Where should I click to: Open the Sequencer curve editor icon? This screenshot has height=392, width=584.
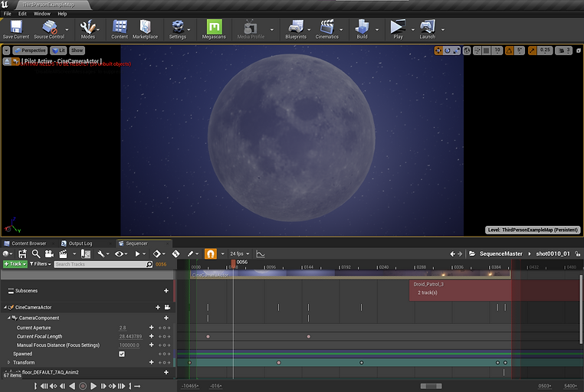coord(260,253)
